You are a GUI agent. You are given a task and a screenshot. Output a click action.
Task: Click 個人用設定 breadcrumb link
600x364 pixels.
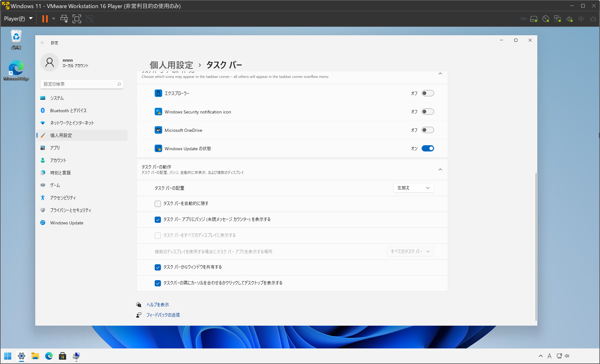point(172,65)
